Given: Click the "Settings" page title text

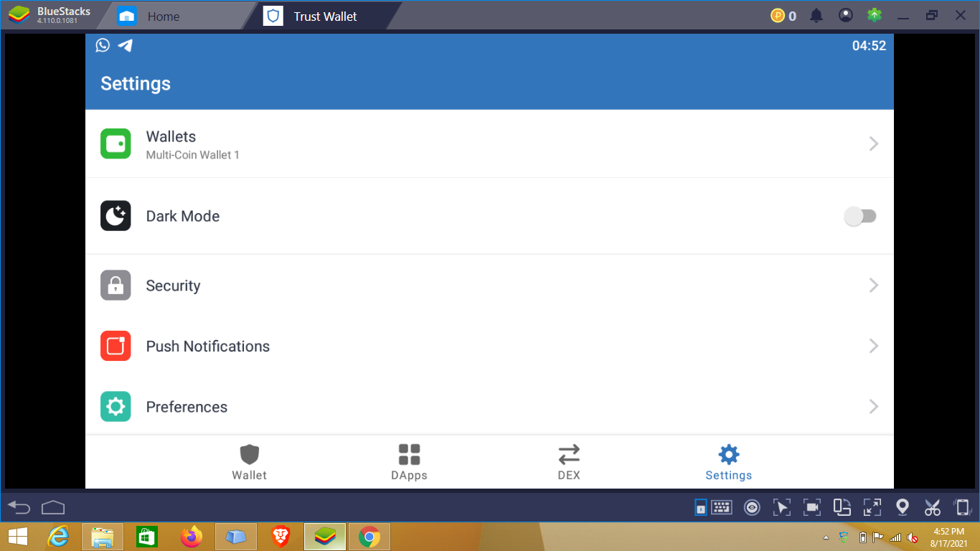Looking at the screenshot, I should click(136, 84).
